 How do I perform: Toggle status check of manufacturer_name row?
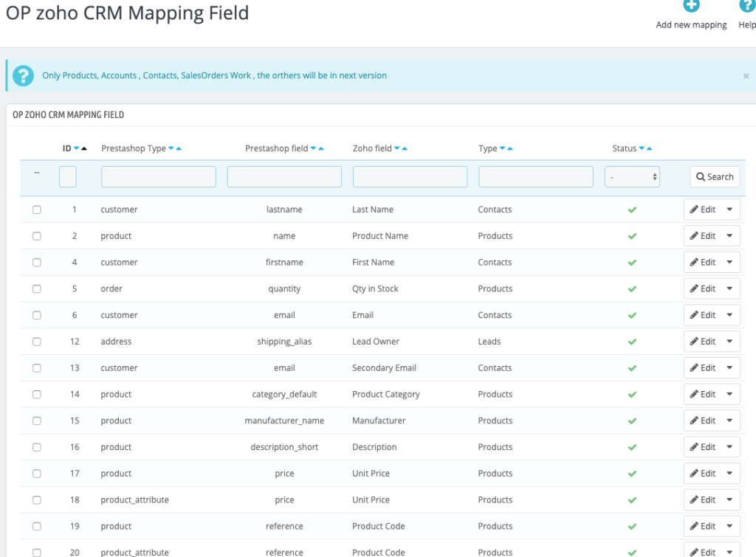coord(632,421)
